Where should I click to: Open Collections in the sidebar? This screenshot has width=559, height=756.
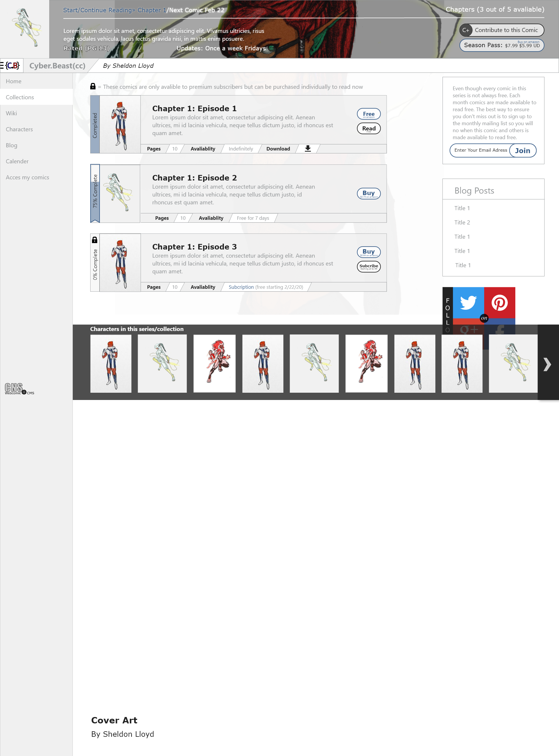tap(20, 97)
